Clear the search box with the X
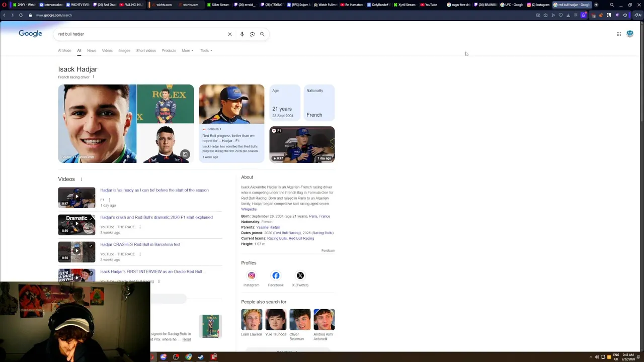Viewport: 644px width, 362px height. pos(230,34)
